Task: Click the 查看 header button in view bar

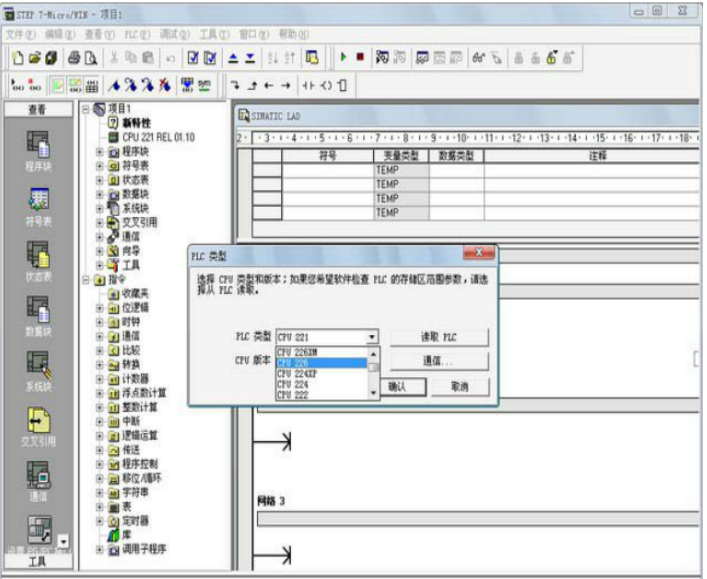Action: [x=38, y=110]
